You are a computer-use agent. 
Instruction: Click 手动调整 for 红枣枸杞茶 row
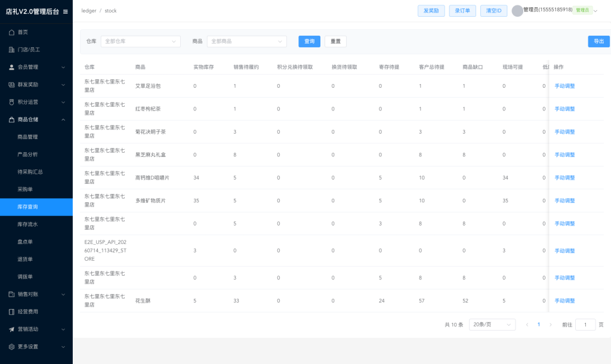[x=564, y=109]
